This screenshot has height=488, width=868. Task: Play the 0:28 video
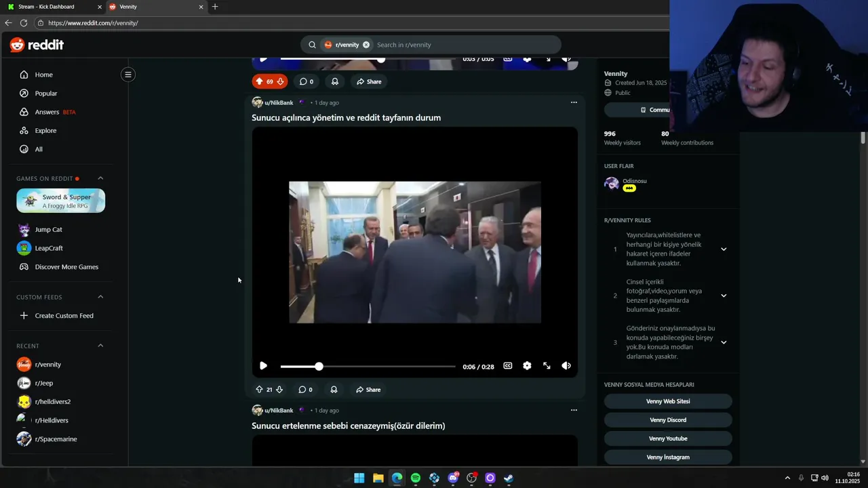[263, 366]
